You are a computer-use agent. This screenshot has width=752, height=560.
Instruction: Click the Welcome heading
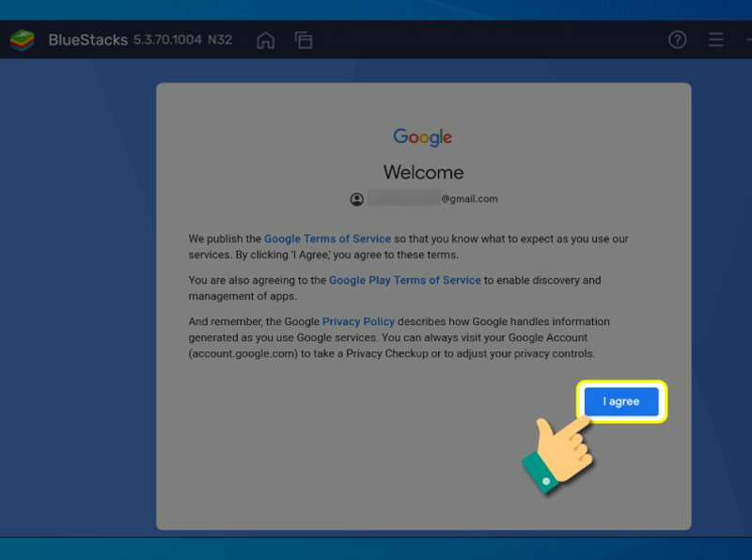point(423,173)
